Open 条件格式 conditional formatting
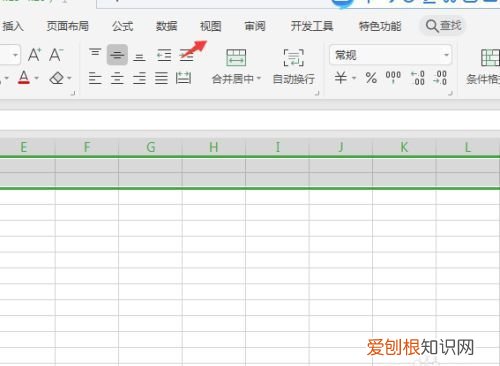 (483, 67)
